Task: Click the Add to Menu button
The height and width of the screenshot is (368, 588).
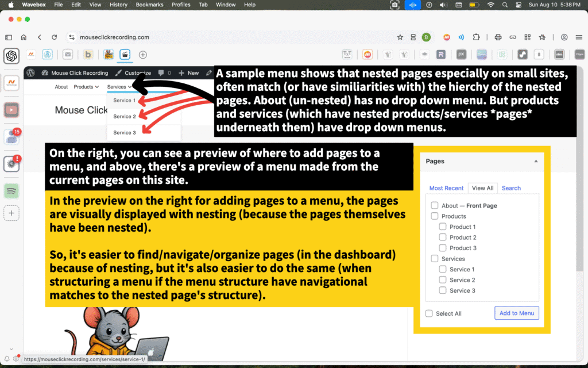Action: click(x=516, y=313)
